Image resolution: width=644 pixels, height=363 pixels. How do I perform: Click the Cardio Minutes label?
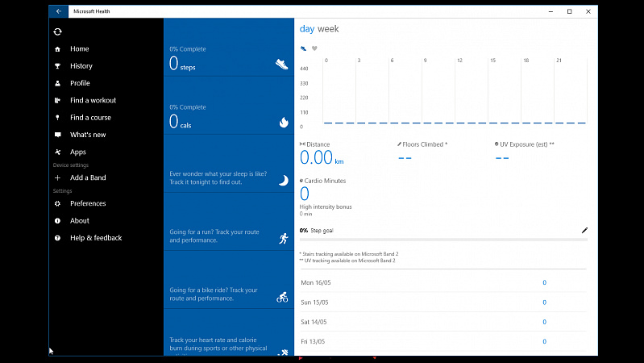point(323,181)
